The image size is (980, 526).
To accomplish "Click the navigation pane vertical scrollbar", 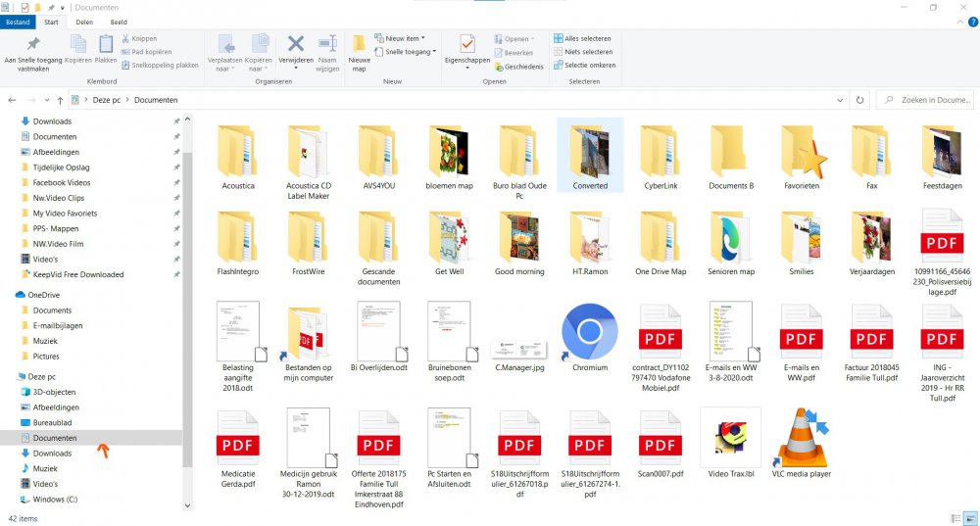I will point(187,294).
